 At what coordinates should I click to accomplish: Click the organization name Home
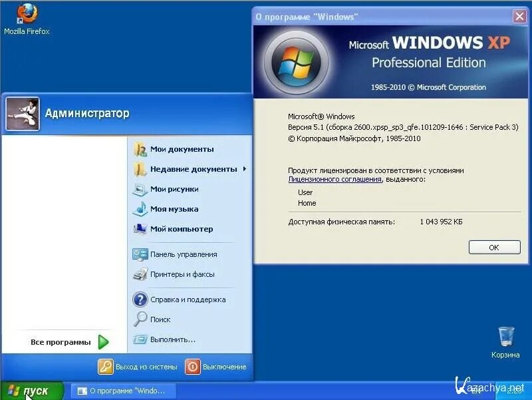tap(307, 203)
